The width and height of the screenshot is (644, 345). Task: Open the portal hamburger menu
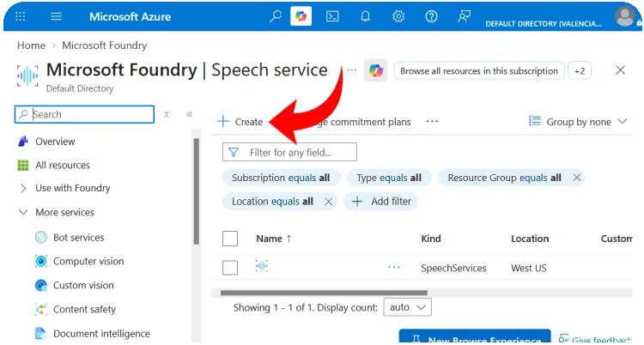56,16
